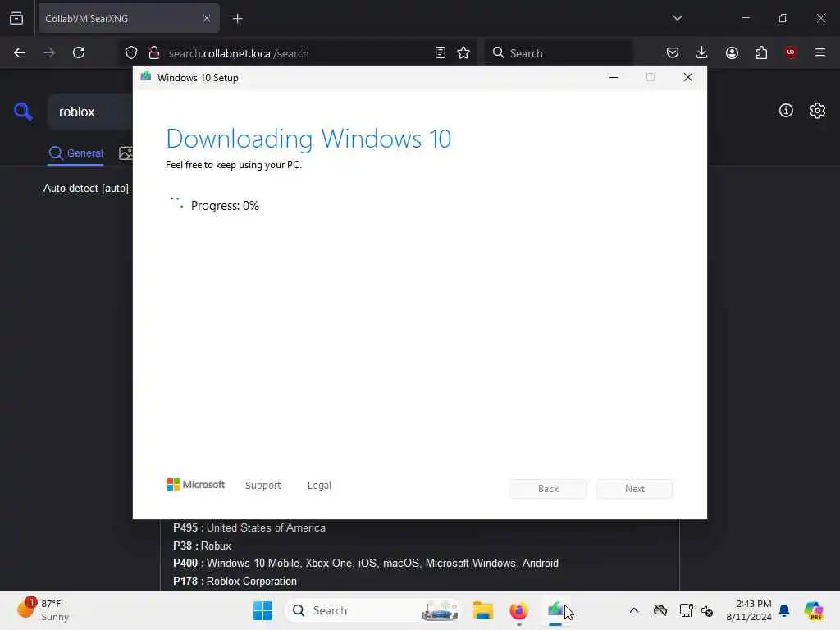Open network tray icon
This screenshot has height=630, width=840.
pos(686,610)
